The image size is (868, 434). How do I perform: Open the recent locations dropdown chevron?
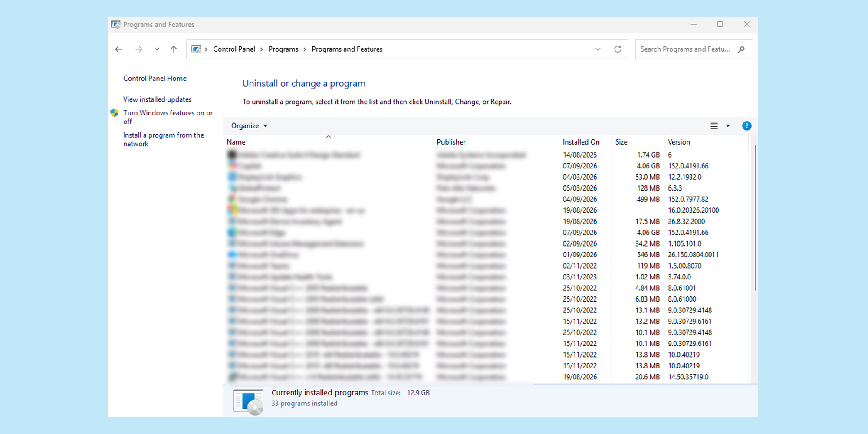pos(157,49)
